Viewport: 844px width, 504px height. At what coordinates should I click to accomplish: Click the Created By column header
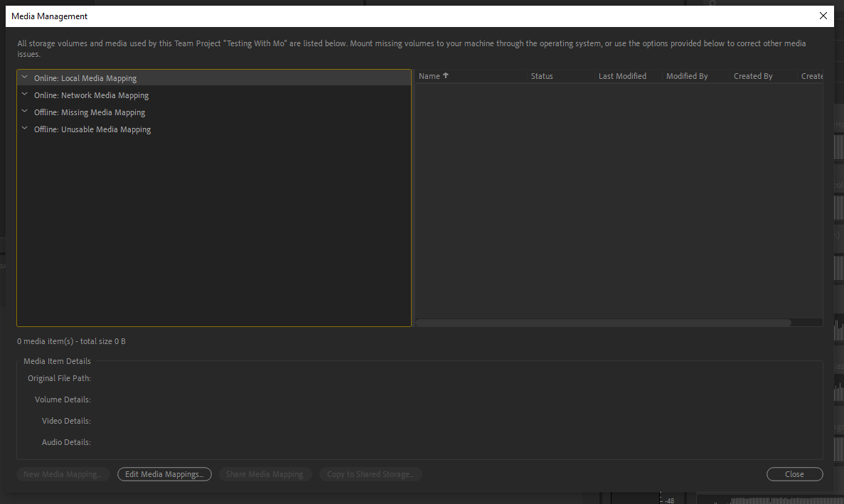753,75
